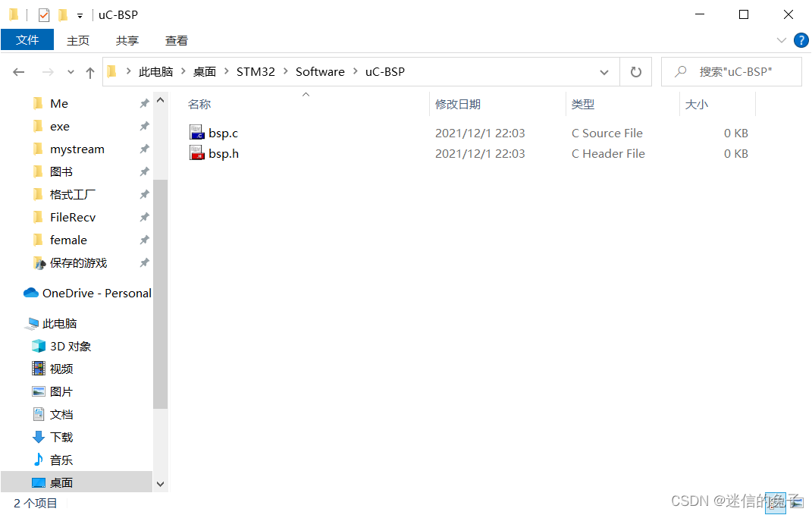Screen dimensions: 812x515
Task: Expand the ribbon with the chevron
Action: (x=782, y=40)
